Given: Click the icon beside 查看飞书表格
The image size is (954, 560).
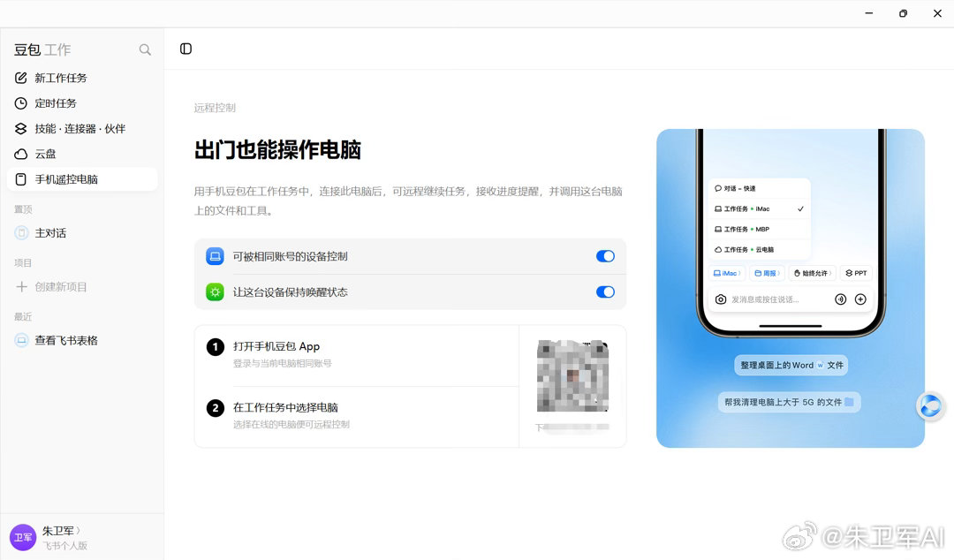Looking at the screenshot, I should [x=21, y=340].
